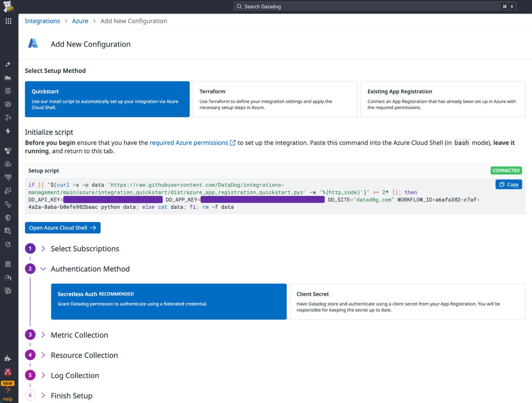Click the red user avatar icon

coord(8,372)
